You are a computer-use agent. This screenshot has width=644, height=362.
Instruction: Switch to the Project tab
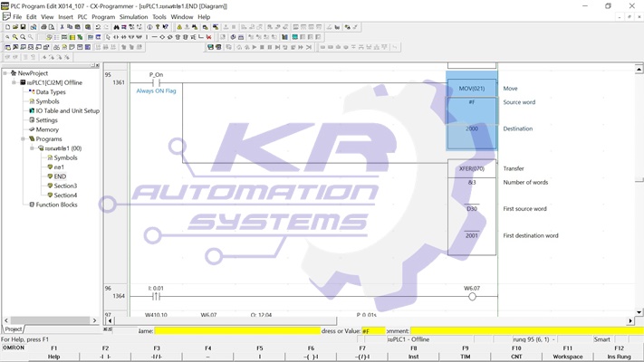pos(14,329)
